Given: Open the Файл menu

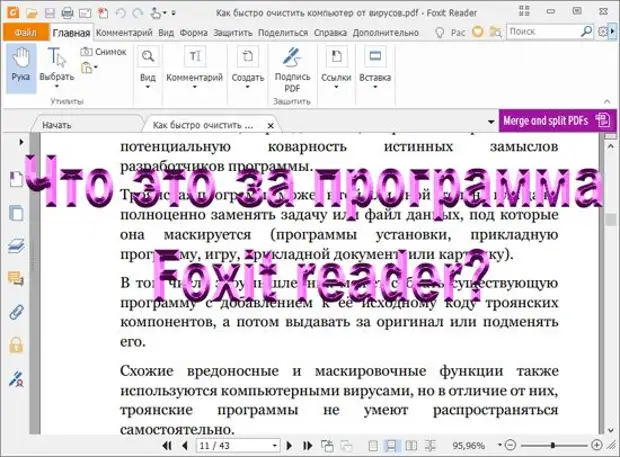Looking at the screenshot, I should coord(23,32).
